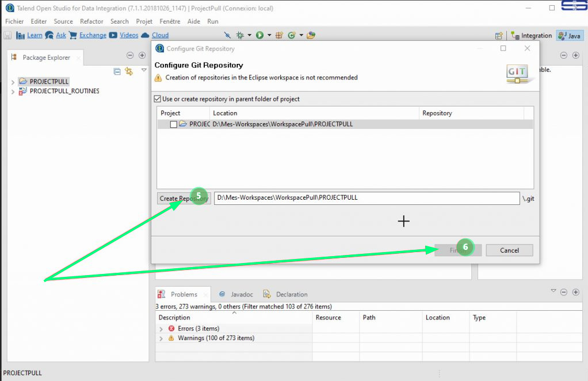Image resolution: width=588 pixels, height=381 pixels.
Task: Switch to the Declaration tab
Action: pyautogui.click(x=286, y=294)
